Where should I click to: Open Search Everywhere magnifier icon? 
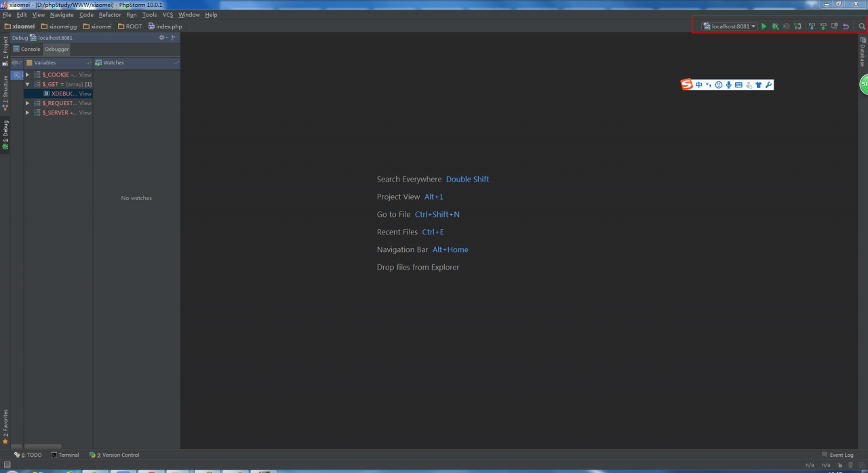[862, 26]
